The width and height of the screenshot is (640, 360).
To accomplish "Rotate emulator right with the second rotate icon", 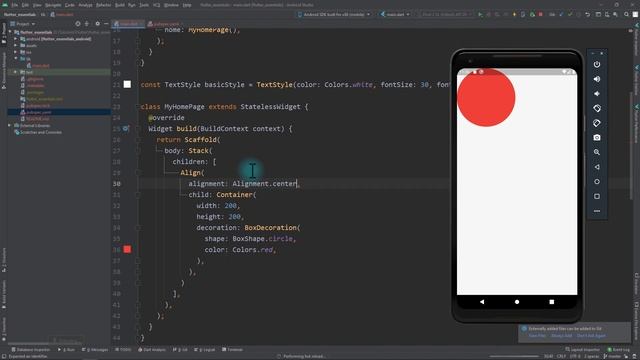I will click(597, 123).
